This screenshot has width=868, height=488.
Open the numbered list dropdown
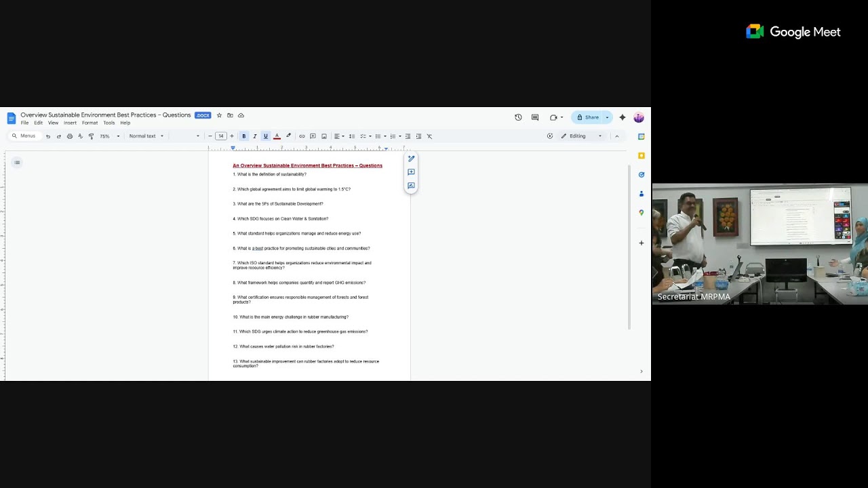395,136
